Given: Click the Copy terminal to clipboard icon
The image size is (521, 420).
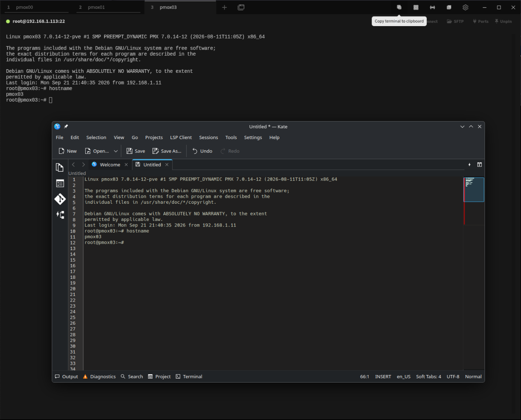Looking at the screenshot, I should [x=399, y=7].
